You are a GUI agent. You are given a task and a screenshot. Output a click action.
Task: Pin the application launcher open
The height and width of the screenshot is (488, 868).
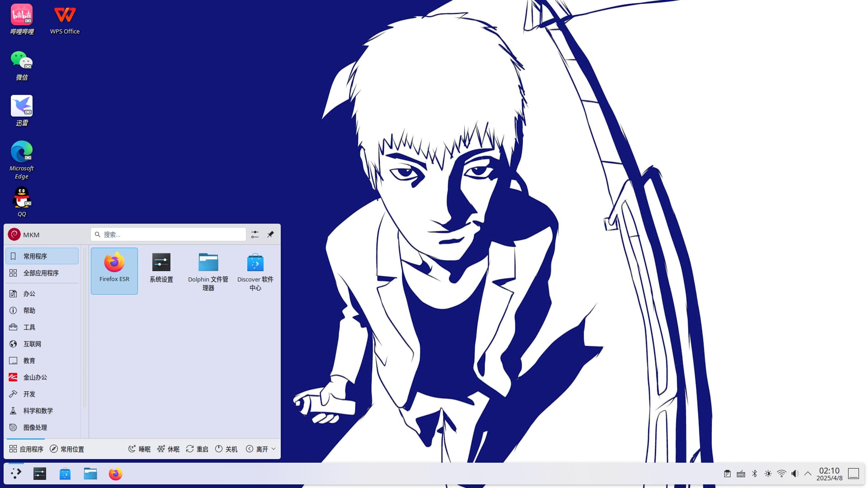point(270,235)
